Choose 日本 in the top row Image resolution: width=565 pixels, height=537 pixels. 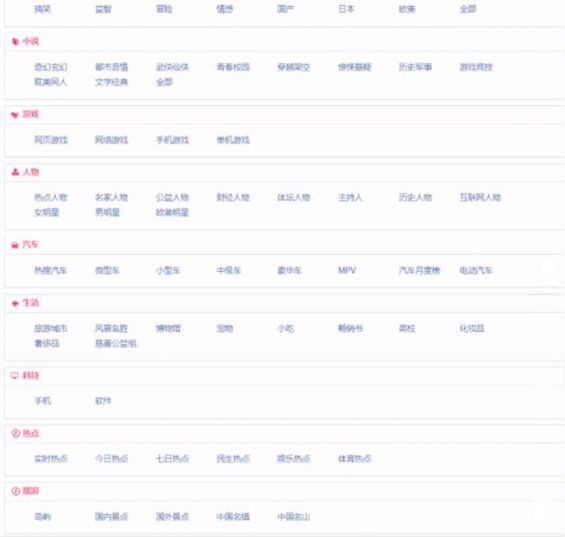[346, 9]
